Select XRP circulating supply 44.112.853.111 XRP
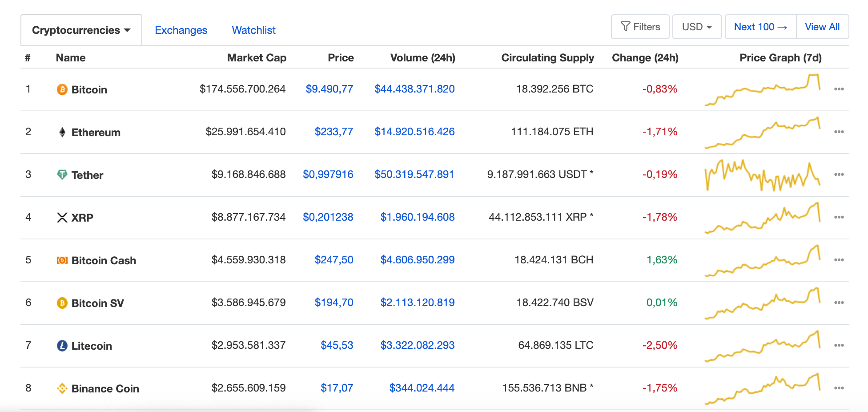 (x=538, y=217)
